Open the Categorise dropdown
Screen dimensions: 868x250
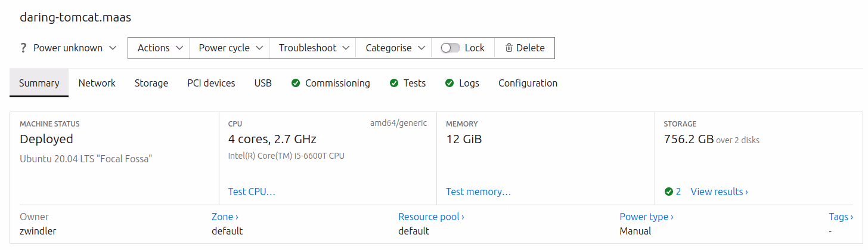pos(395,48)
